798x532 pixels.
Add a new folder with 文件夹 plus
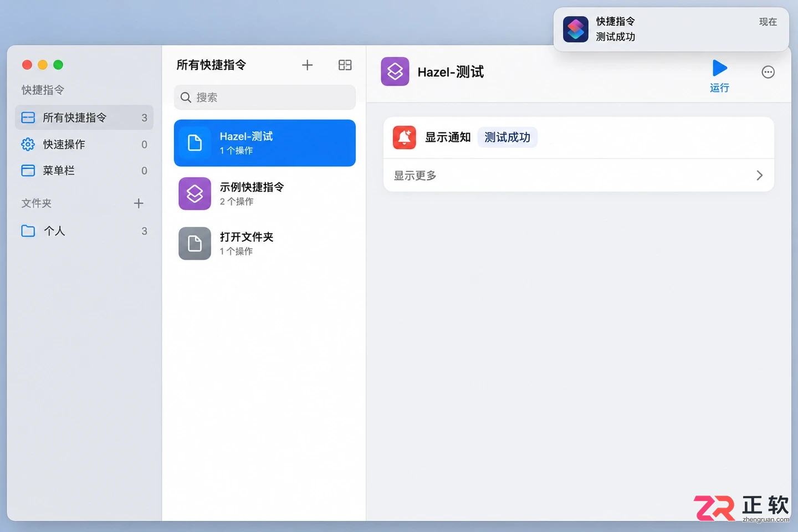(139, 203)
